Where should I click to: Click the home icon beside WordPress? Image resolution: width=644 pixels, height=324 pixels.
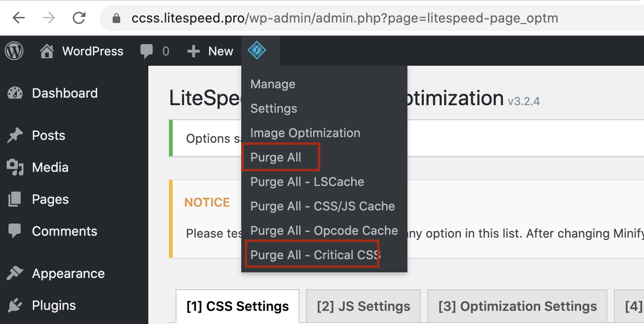[46, 51]
